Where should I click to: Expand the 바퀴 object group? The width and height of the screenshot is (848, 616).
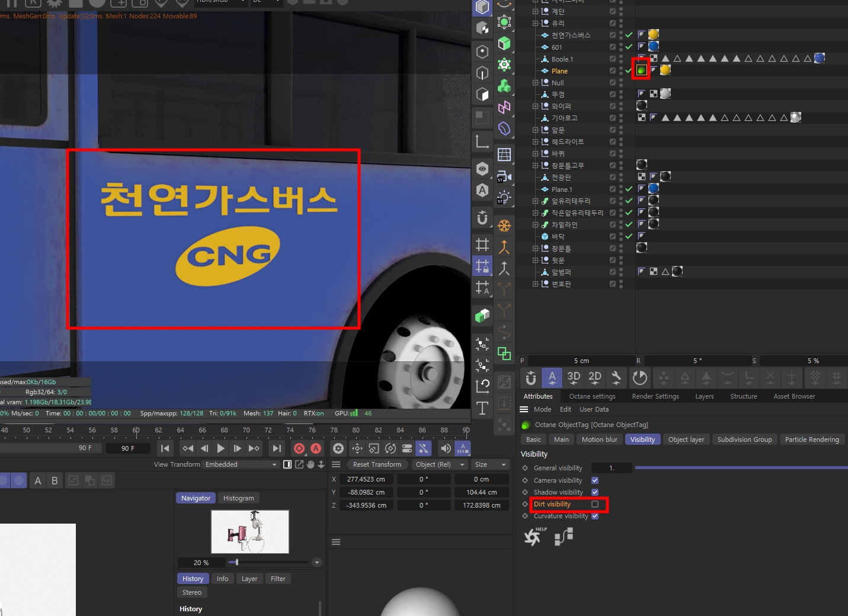pos(535,153)
